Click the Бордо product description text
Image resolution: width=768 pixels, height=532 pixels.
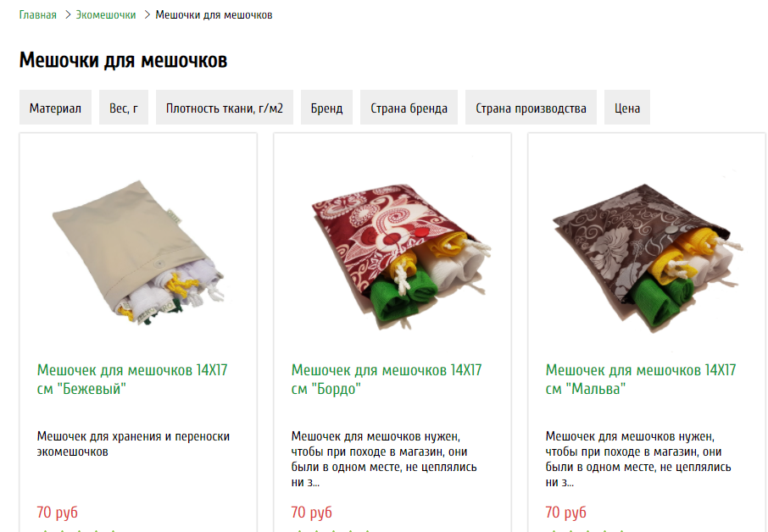(384, 459)
